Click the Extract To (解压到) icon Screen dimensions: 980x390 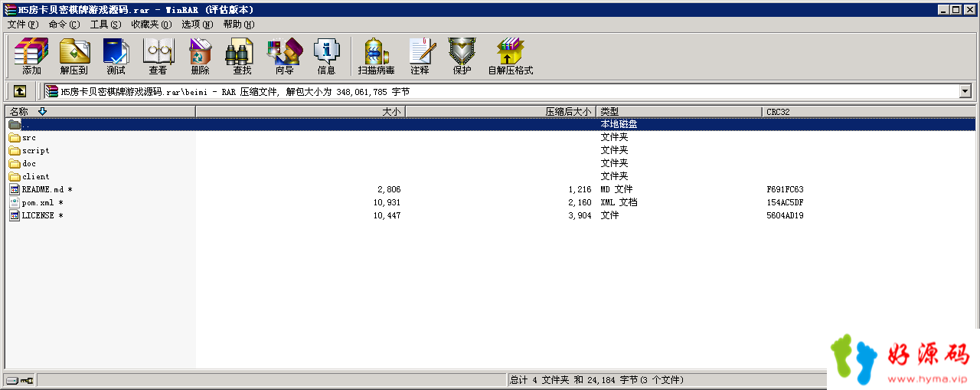(x=74, y=57)
